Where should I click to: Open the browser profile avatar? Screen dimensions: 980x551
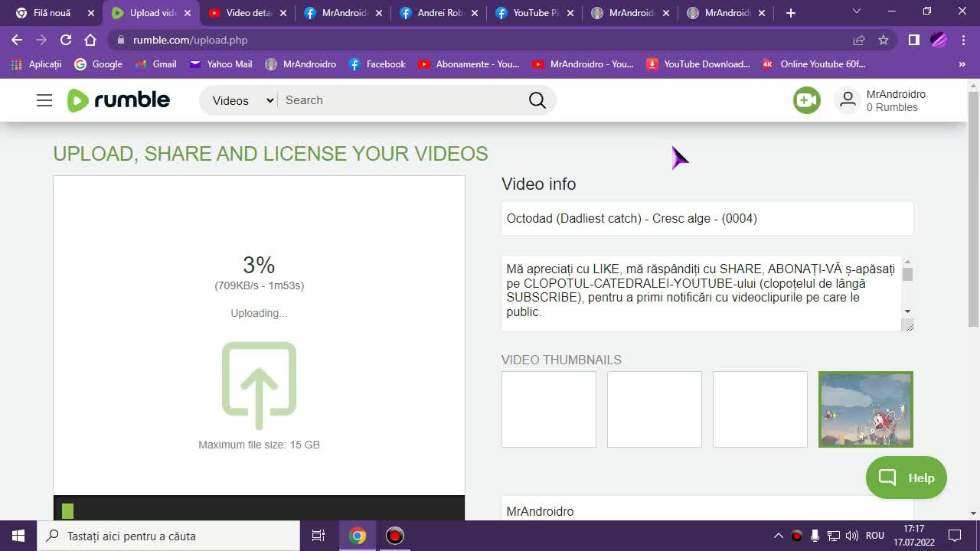point(939,40)
